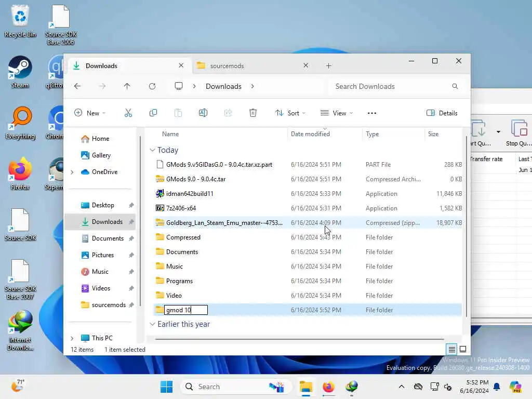532x399 pixels.
Task: Open Everything desktop shortcut
Action: tap(20, 123)
